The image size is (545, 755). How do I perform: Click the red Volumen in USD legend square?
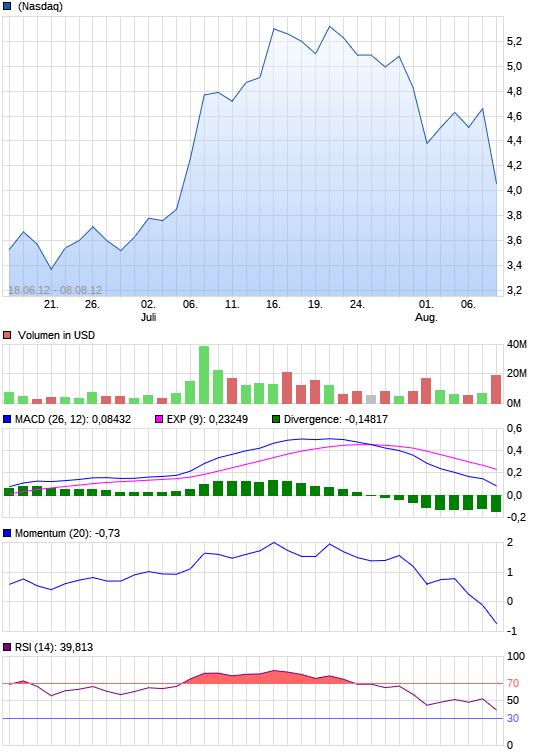[7, 335]
